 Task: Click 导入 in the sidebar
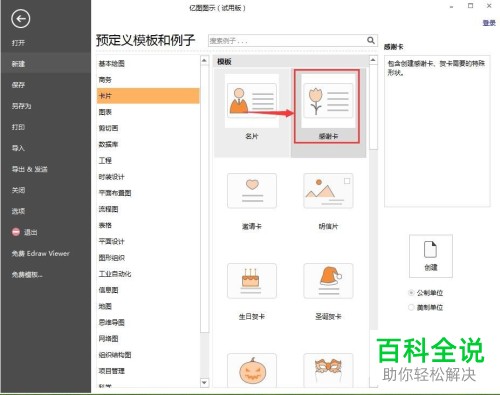point(18,148)
